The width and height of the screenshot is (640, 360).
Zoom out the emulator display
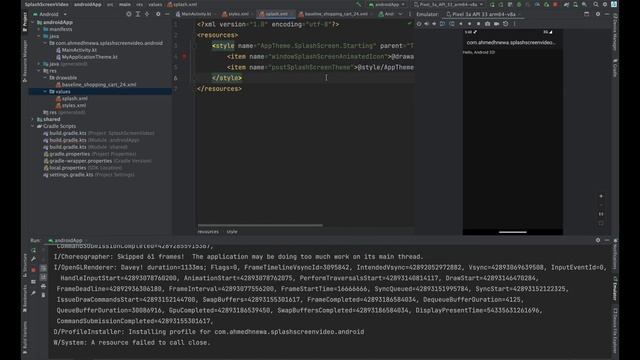pos(601,205)
